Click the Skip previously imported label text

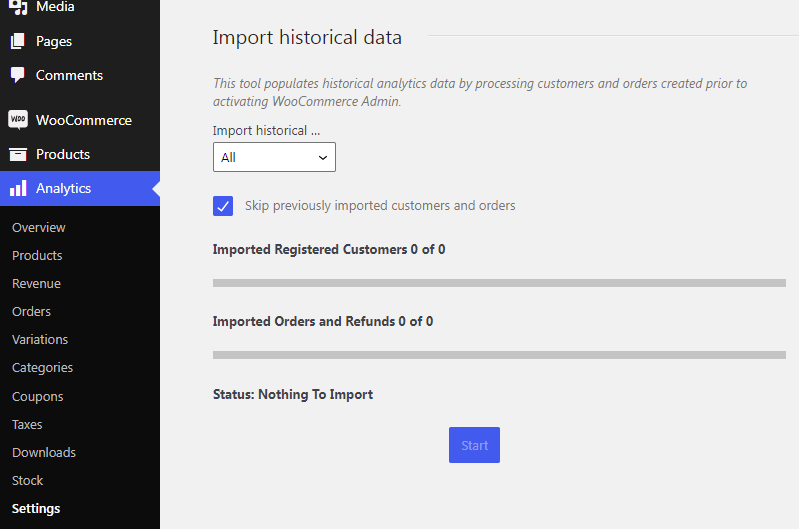click(x=380, y=206)
